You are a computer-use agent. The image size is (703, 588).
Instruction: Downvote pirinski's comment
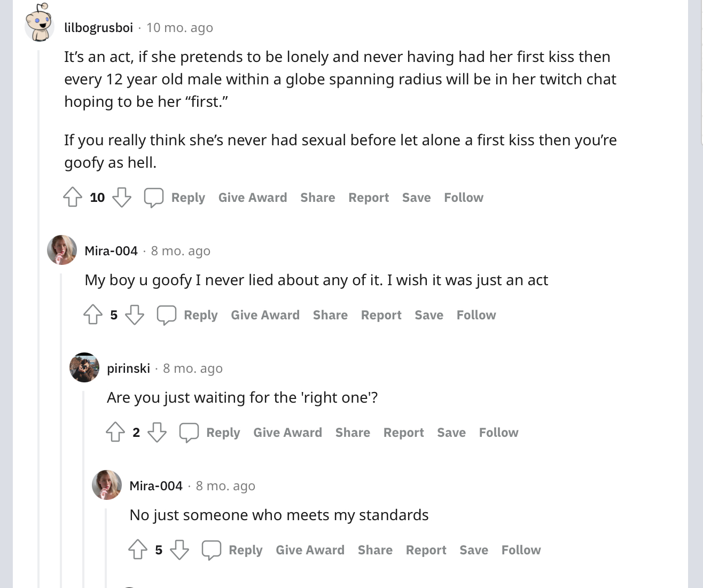(x=157, y=432)
